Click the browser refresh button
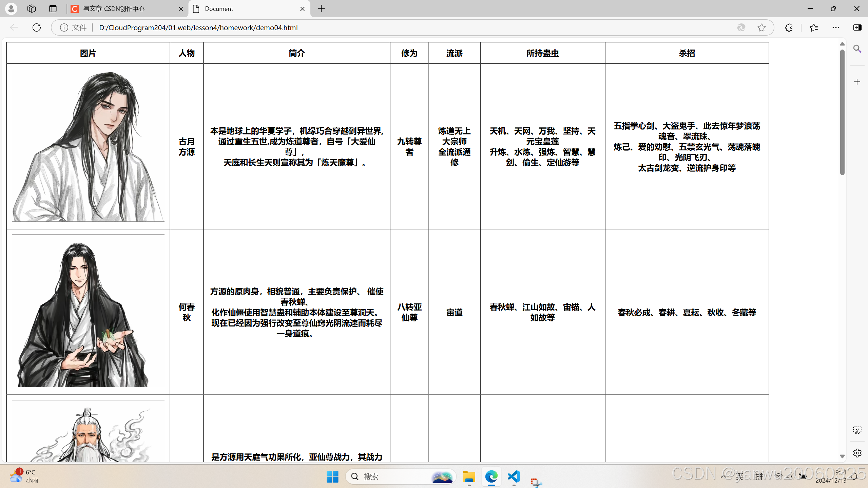The image size is (868, 488). [37, 27]
